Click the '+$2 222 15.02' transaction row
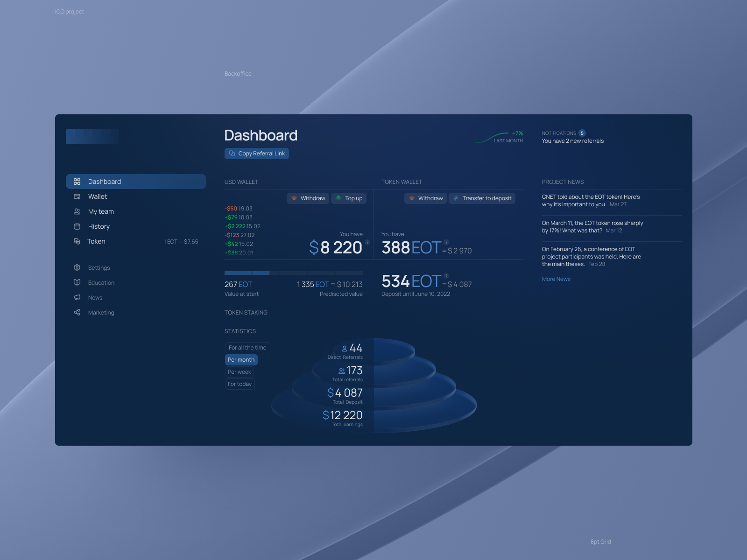The width and height of the screenshot is (747, 560). 243,226
